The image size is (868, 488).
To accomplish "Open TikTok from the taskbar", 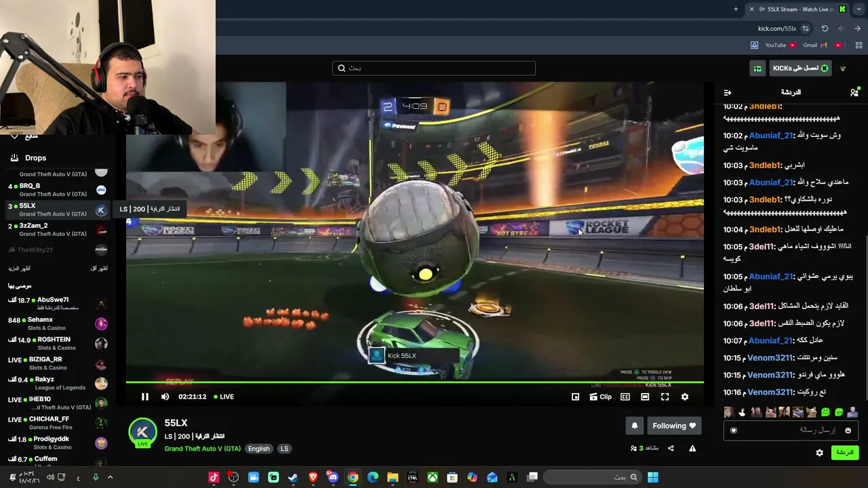I will click(214, 477).
